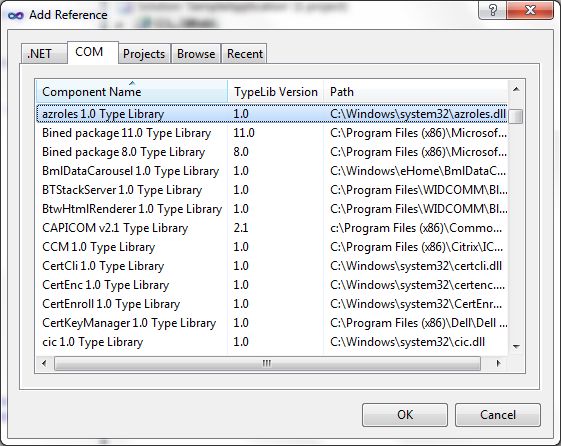This screenshot has height=446, width=561.
Task: Click version 8.0 cell
Action: (241, 152)
